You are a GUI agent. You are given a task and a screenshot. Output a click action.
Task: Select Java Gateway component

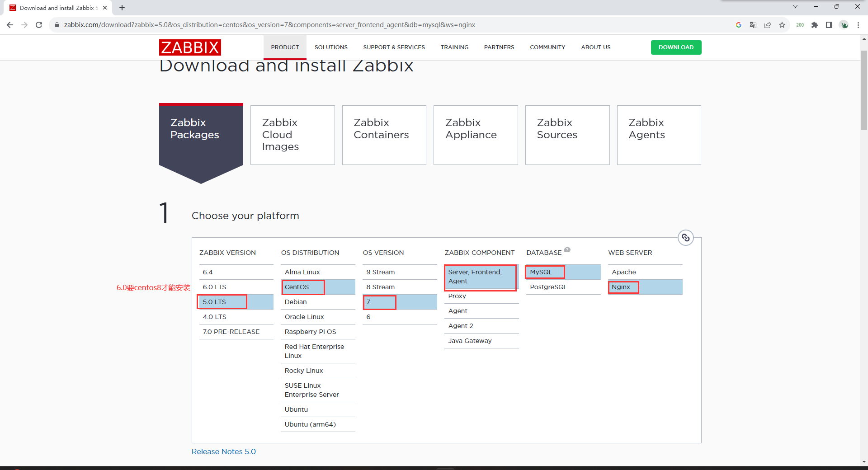[481, 341]
